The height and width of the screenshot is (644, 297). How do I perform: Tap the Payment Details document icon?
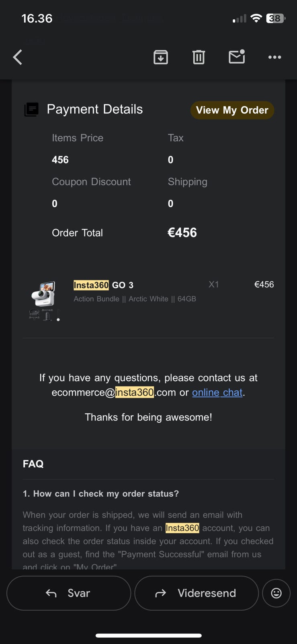tap(31, 109)
